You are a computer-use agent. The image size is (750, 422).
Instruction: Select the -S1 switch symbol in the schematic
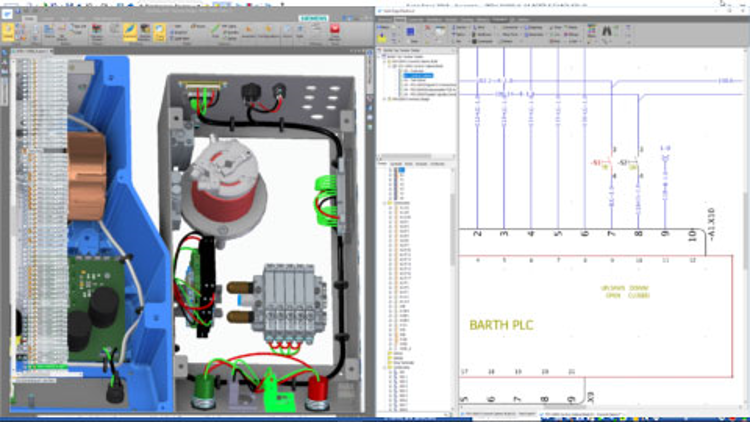coord(603,163)
